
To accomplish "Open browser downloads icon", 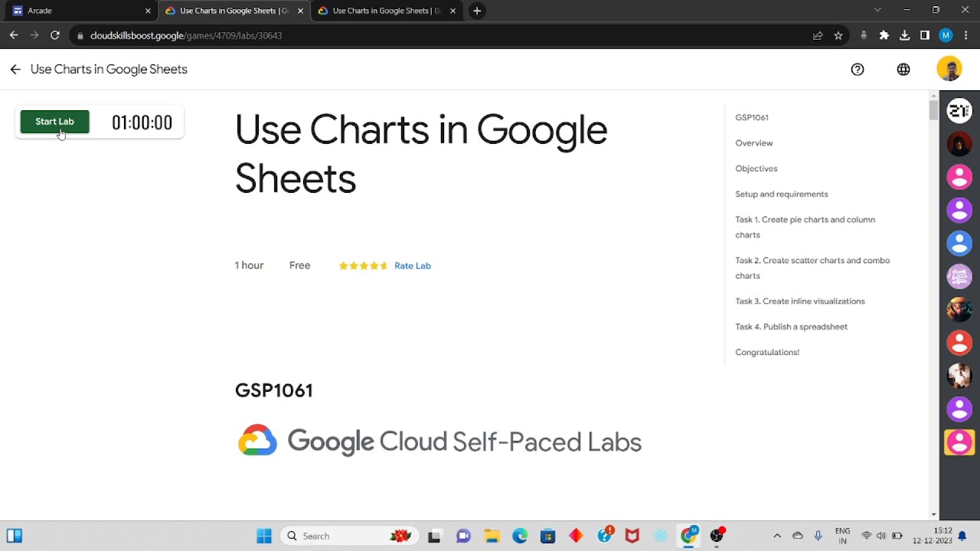I will tap(905, 35).
